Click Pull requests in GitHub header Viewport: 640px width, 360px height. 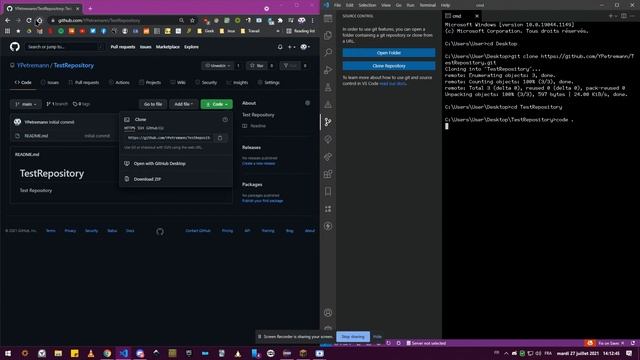[123, 47]
